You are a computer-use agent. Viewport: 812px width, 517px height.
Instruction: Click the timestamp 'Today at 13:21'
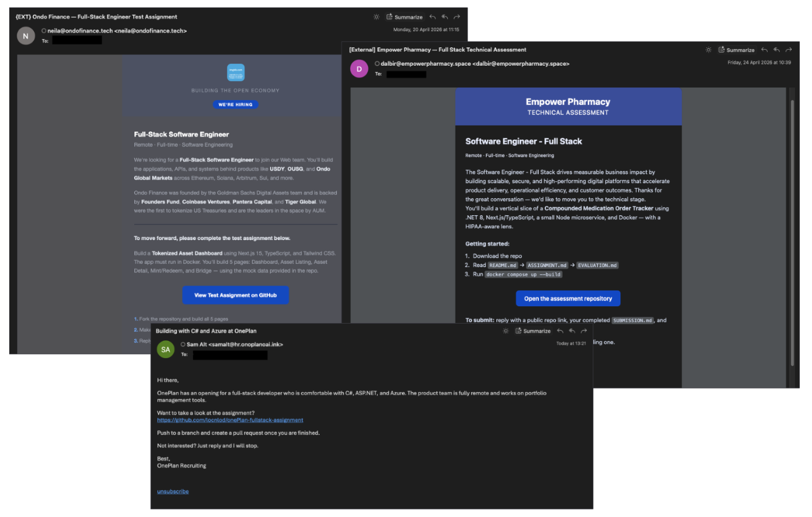pyautogui.click(x=571, y=343)
